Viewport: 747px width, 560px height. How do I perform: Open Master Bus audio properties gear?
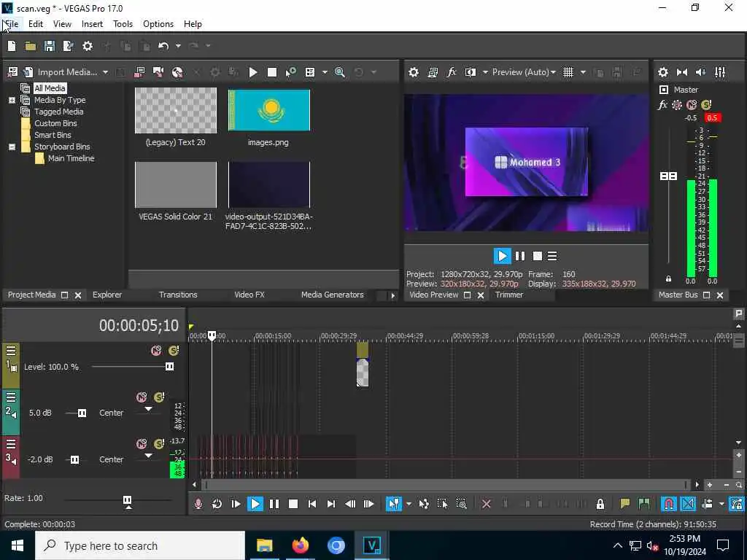coord(662,72)
